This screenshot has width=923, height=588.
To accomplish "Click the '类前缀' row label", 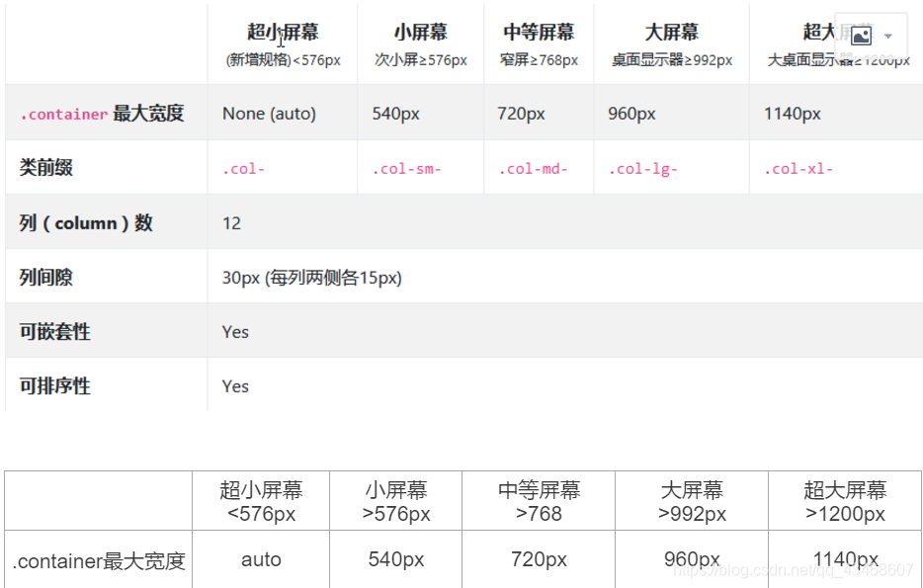I will 45,168.
